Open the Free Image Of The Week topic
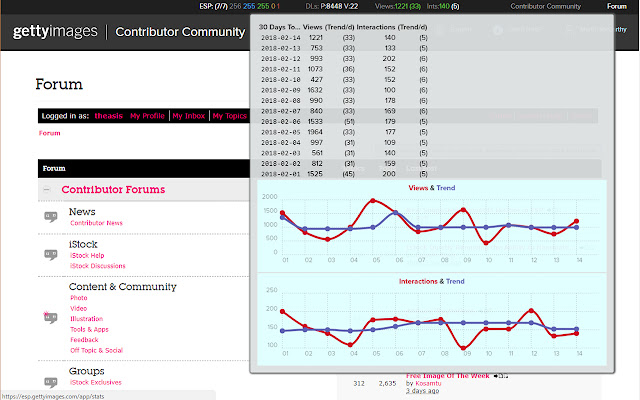The width and height of the screenshot is (640, 400). point(447,376)
